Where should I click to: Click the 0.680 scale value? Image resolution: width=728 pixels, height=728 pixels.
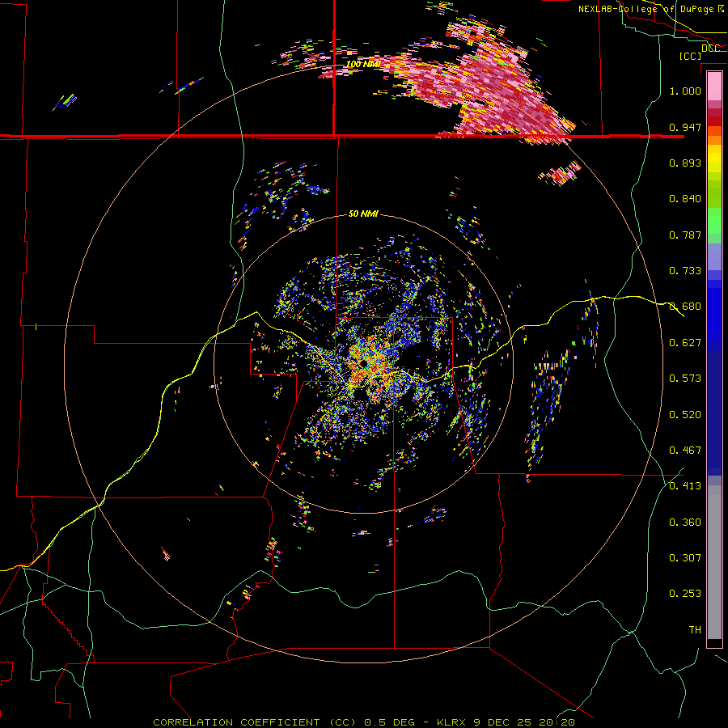(x=685, y=307)
